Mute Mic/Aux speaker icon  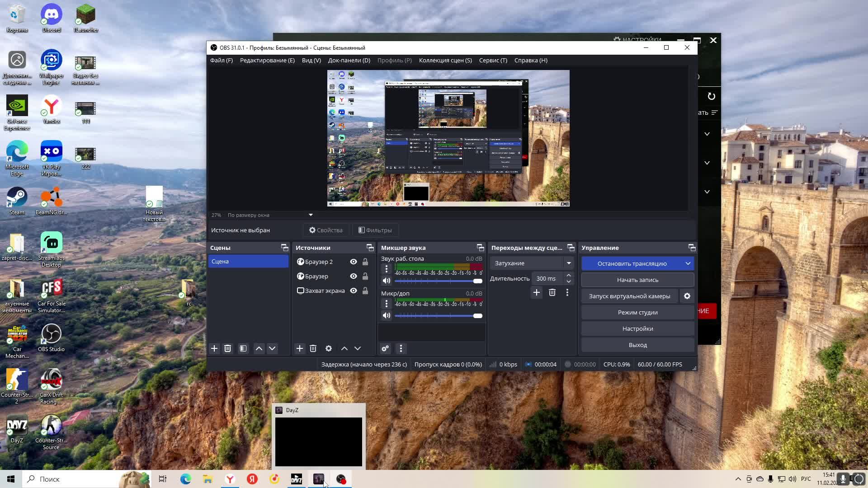click(387, 315)
